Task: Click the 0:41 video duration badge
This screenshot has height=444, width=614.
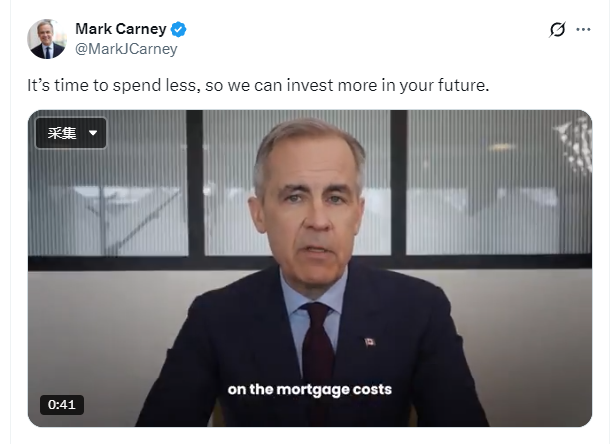Action: (61, 404)
